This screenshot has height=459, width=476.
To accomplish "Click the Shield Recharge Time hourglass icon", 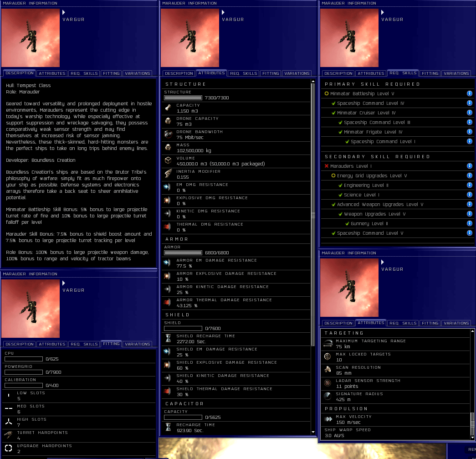I will (x=168, y=338).
